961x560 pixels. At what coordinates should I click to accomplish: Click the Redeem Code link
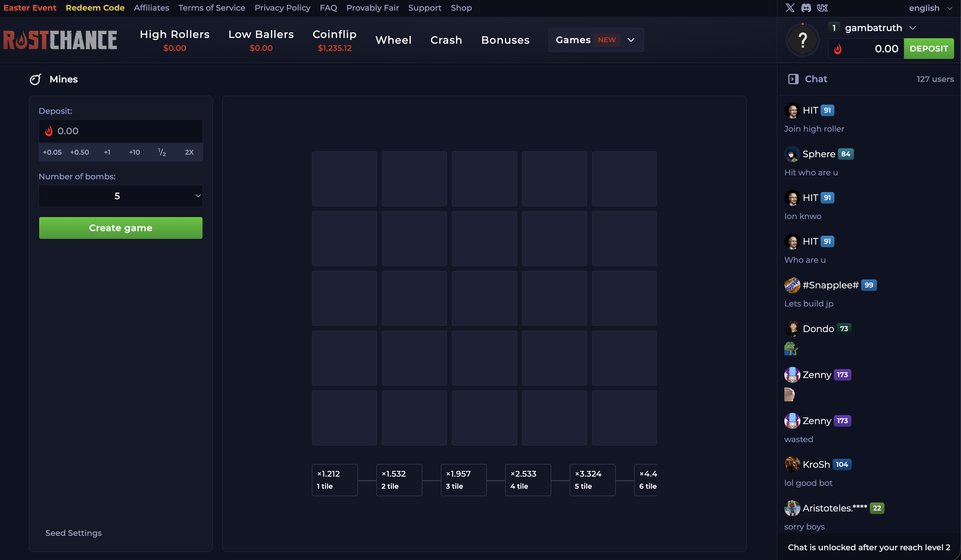tap(95, 8)
